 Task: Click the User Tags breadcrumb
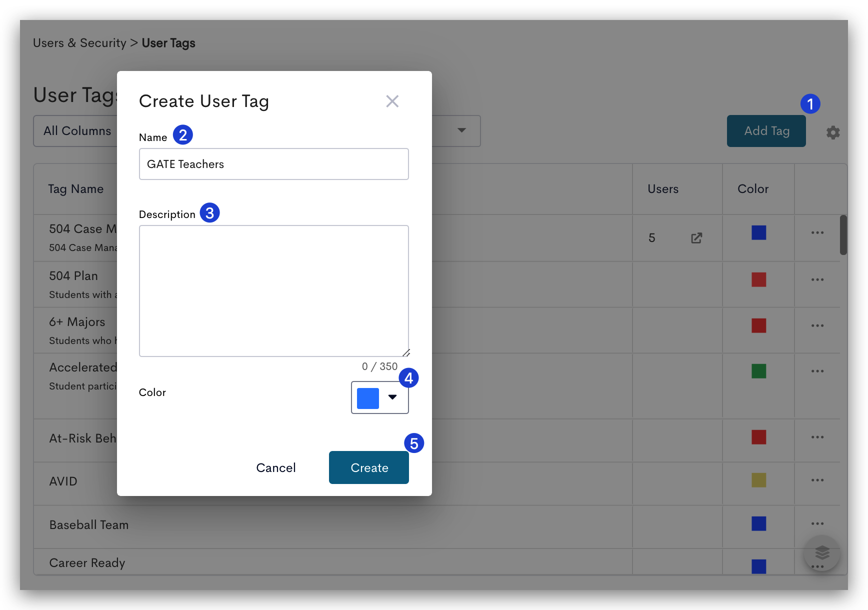[x=168, y=43]
